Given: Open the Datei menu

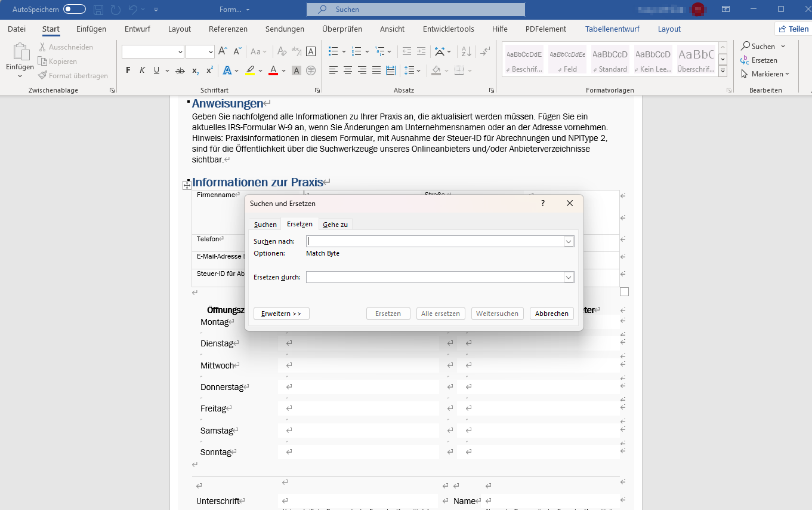Looking at the screenshot, I should (x=17, y=29).
